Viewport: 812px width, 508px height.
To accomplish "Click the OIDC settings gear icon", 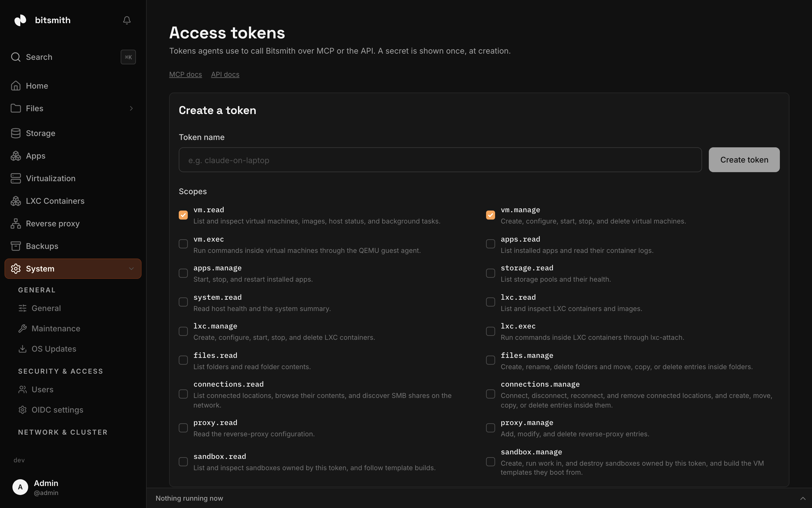I will (23, 410).
